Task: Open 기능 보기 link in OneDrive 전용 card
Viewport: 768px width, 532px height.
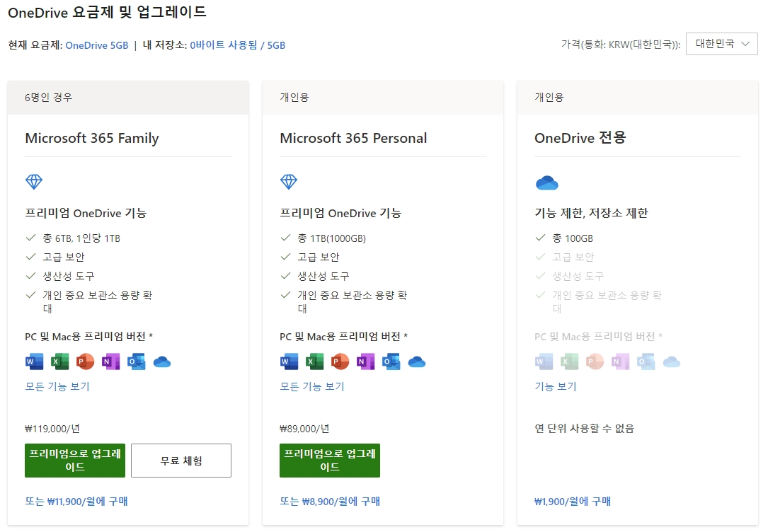Action: (x=556, y=387)
